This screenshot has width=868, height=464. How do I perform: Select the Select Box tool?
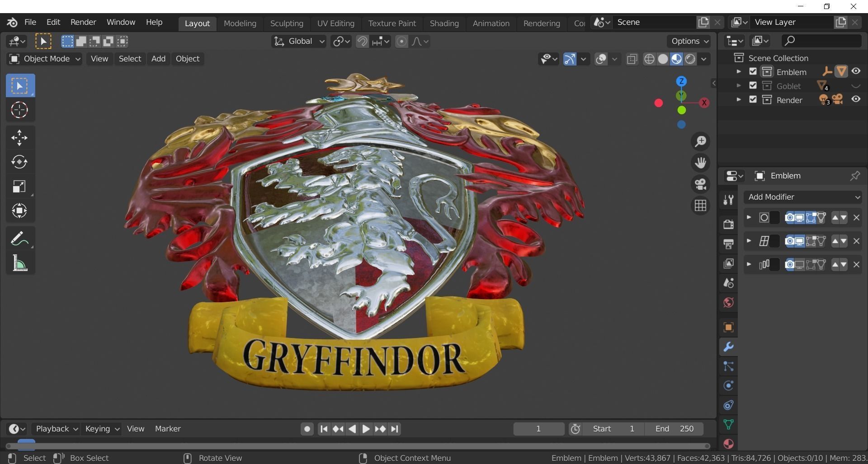click(x=20, y=86)
